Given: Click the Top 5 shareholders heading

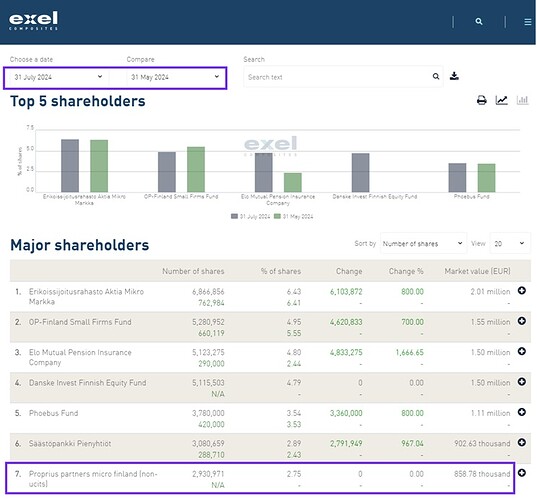Looking at the screenshot, I should 78,101.
